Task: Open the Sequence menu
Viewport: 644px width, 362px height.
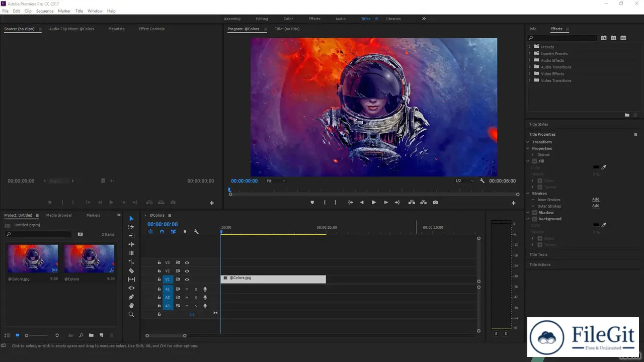Action: click(45, 11)
